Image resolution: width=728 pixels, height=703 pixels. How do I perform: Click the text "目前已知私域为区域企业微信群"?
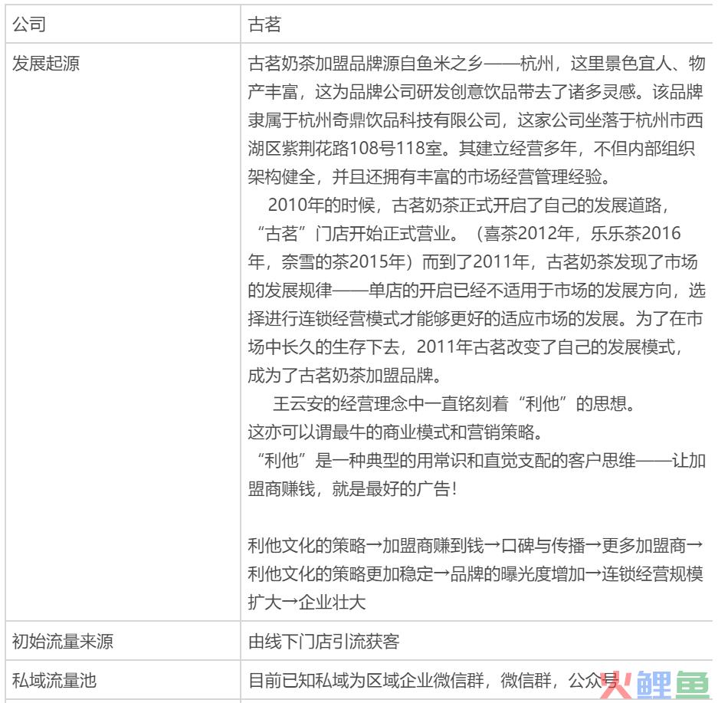point(366,680)
